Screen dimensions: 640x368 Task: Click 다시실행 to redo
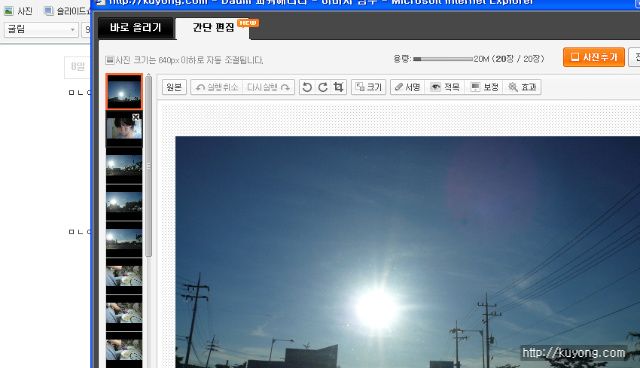click(x=269, y=87)
